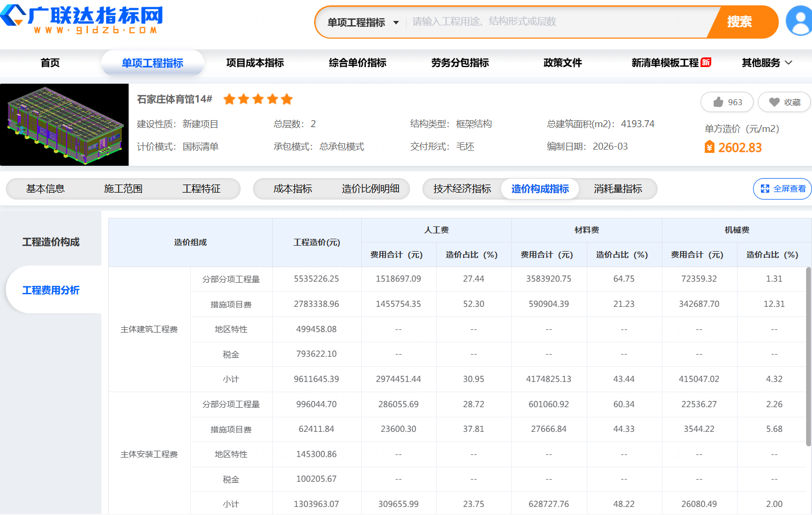Click the 工程造价 cell 62411.84
The image size is (812, 515).
[317, 429]
